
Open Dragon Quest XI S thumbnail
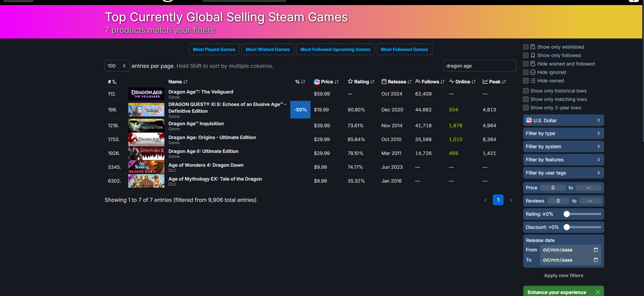[146, 110]
